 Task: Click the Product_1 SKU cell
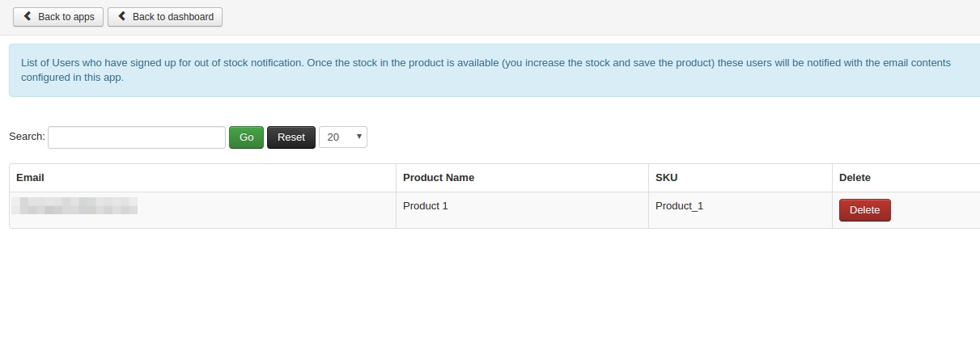point(679,206)
